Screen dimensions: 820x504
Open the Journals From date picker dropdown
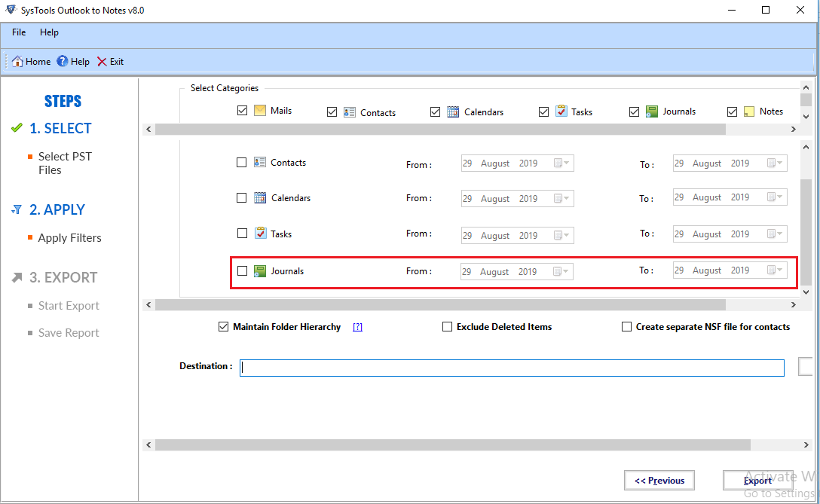(561, 271)
